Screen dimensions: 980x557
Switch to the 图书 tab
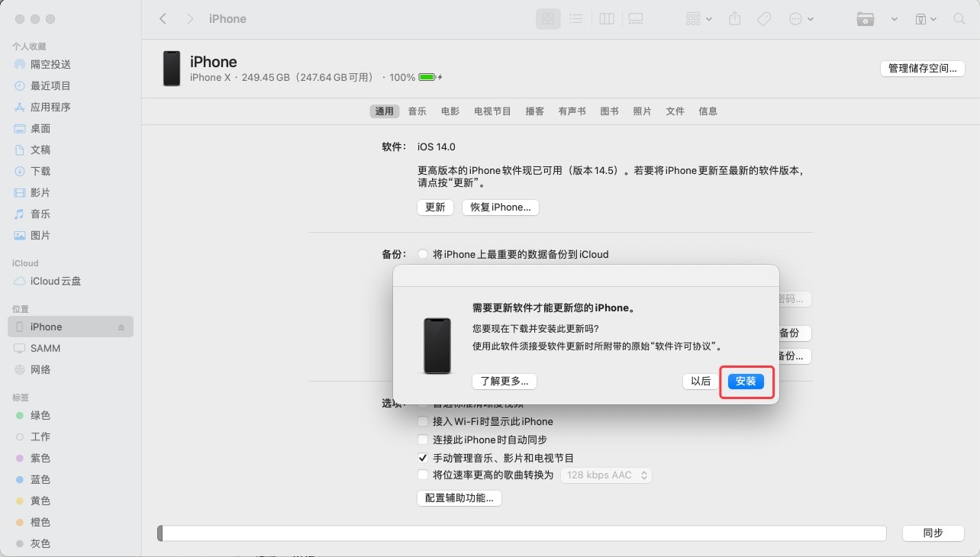(609, 111)
